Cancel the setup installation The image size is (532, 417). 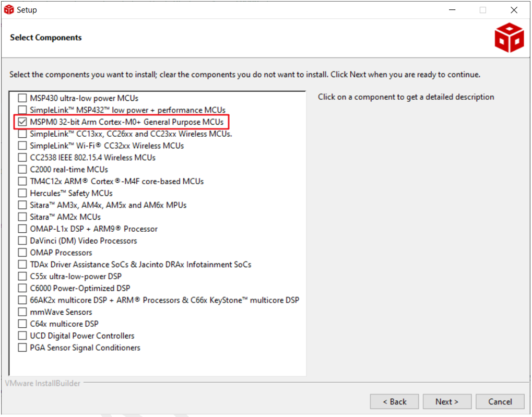(x=500, y=401)
